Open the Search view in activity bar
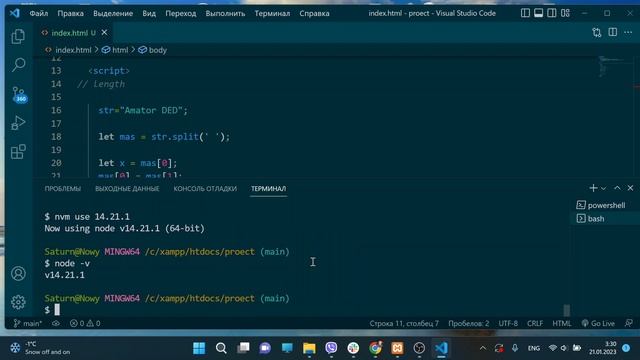640x360 pixels. point(18,64)
